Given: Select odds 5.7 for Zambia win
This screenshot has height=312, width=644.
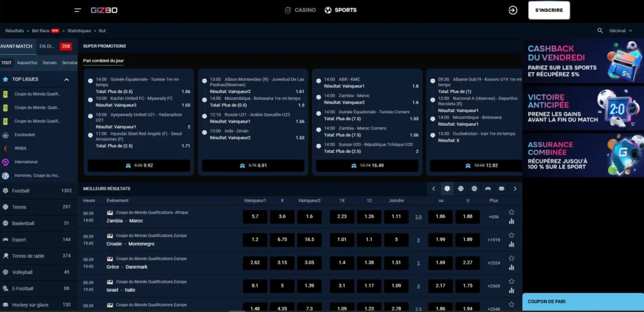Looking at the screenshot, I should (255, 216).
